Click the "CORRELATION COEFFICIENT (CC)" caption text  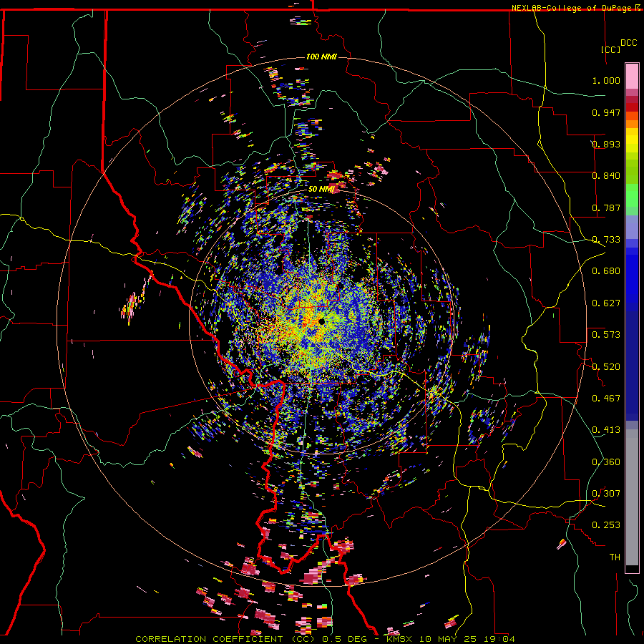pyautogui.click(x=225, y=639)
